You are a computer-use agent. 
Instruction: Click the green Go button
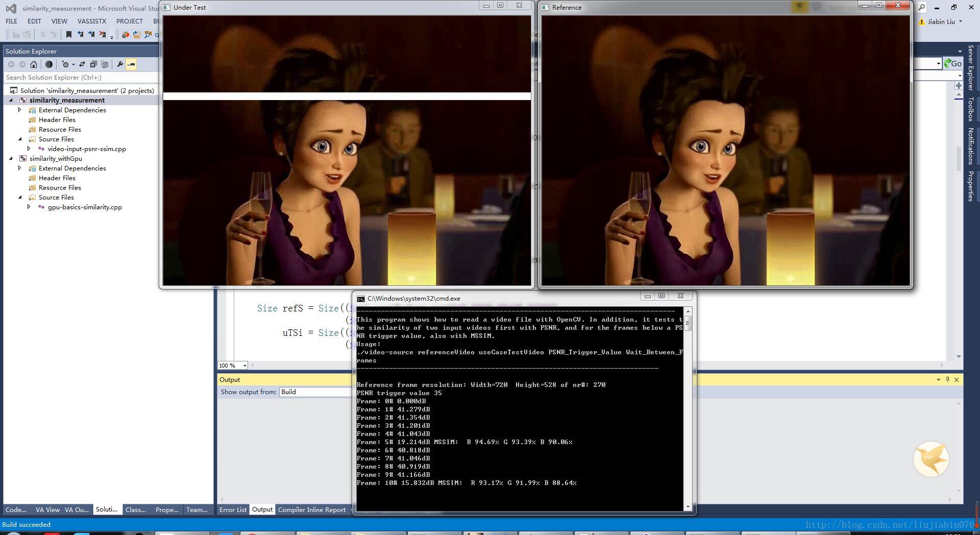point(953,64)
